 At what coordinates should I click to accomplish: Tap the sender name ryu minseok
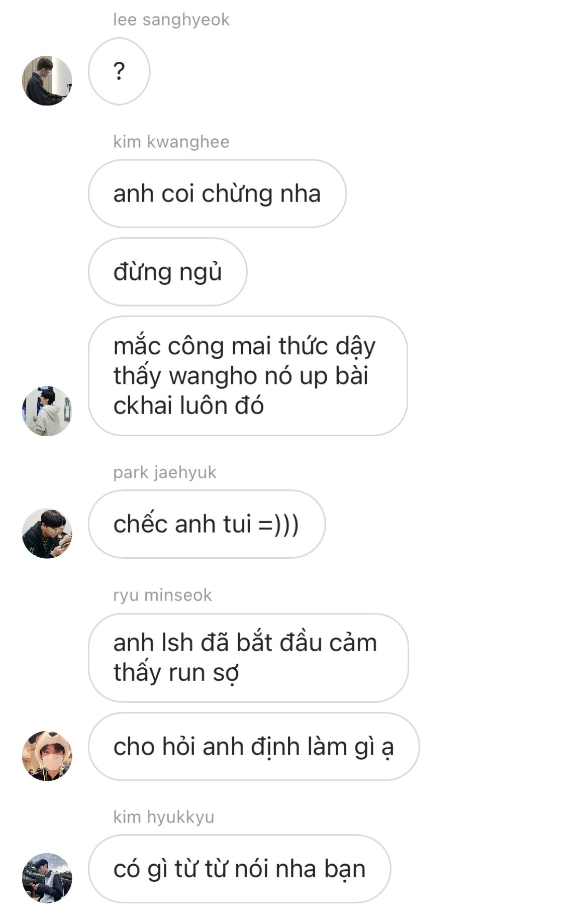(x=163, y=595)
